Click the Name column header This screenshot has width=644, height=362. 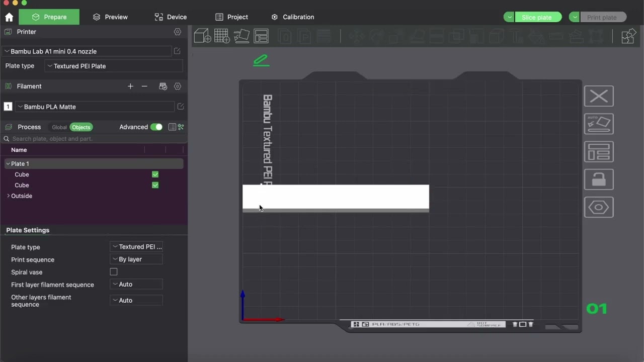tap(19, 150)
